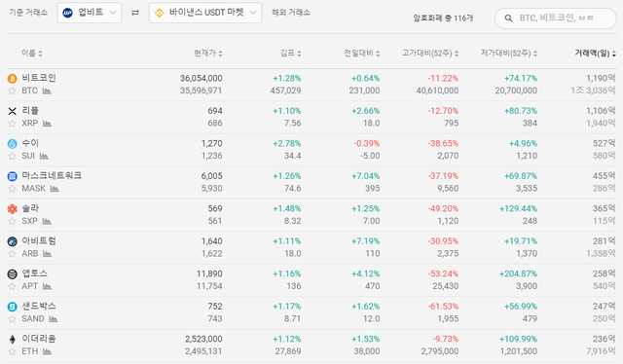Image resolution: width=623 pixels, height=364 pixels.
Task: Focus the coin search input field
Action: (556, 18)
